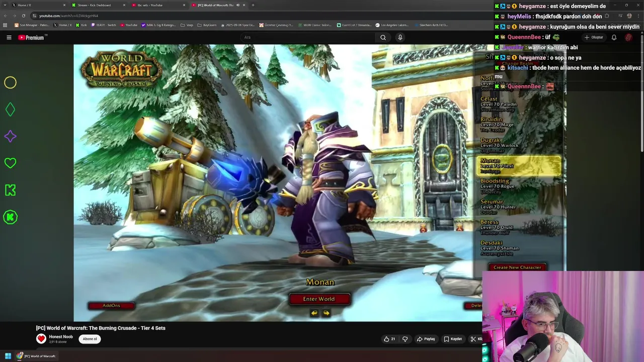The height and width of the screenshot is (362, 644).
Task: Focus the browser address bar URL
Action: pos(69,16)
